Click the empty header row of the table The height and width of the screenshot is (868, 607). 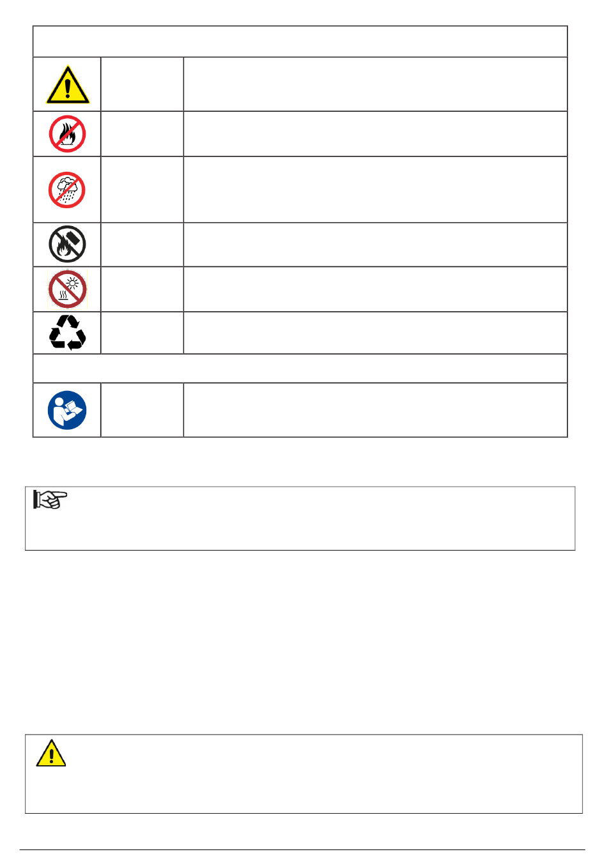click(x=300, y=42)
